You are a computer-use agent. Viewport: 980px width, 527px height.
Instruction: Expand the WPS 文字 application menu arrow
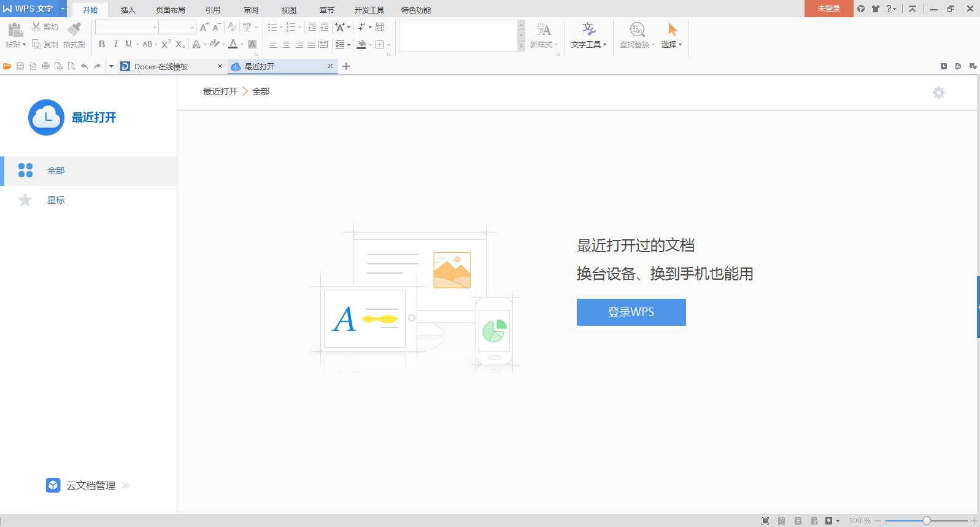click(63, 9)
